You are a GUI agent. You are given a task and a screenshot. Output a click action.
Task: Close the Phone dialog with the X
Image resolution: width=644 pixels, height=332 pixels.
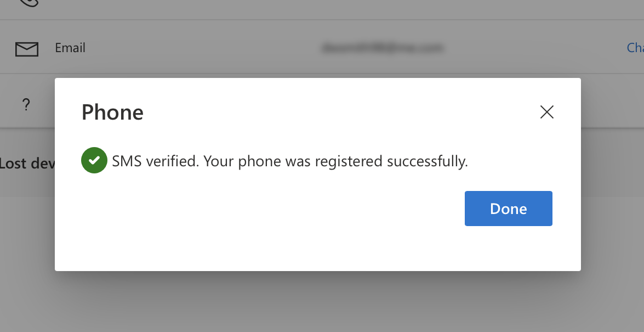546,112
